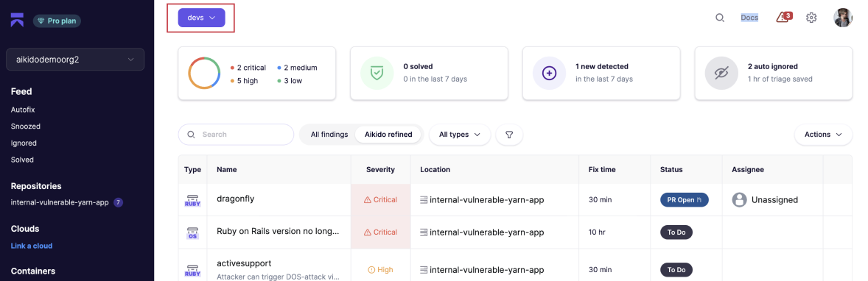Click the 2 critical legend entry
868x281 pixels.
pos(248,68)
